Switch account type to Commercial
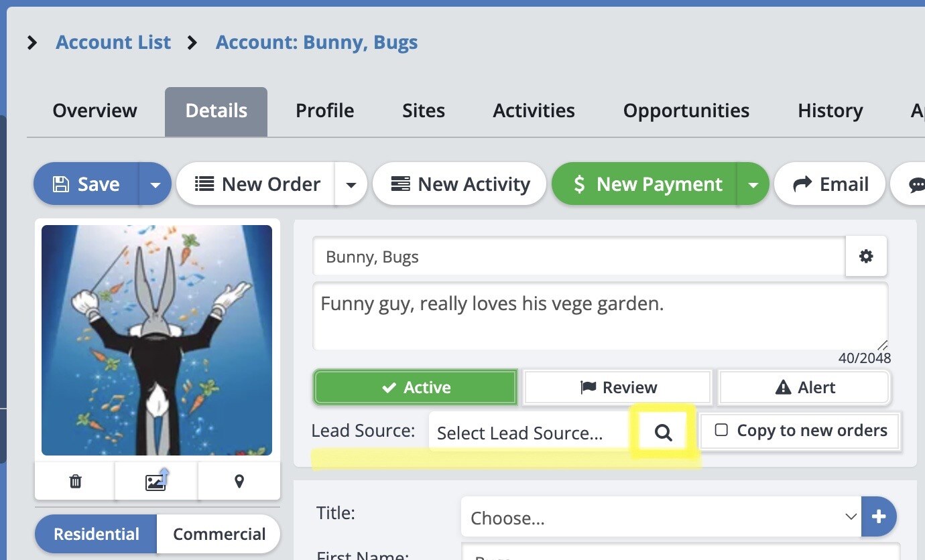This screenshot has height=560, width=925. (219, 534)
